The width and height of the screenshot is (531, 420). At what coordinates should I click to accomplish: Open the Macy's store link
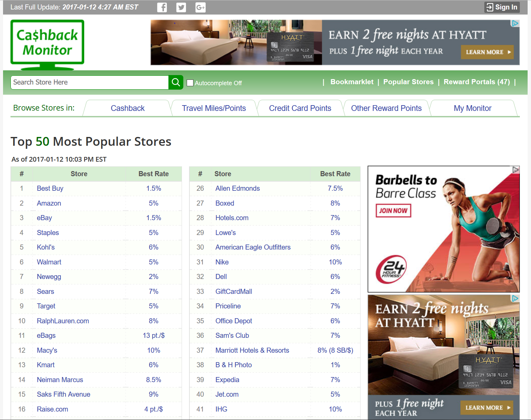(47, 350)
